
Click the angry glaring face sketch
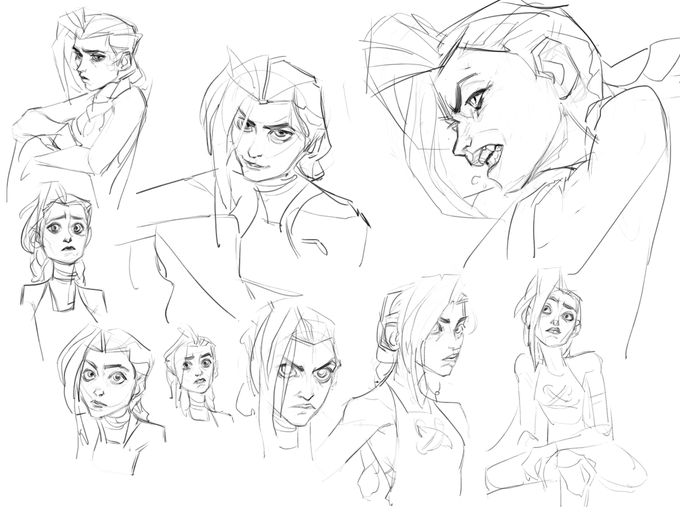(291, 377)
